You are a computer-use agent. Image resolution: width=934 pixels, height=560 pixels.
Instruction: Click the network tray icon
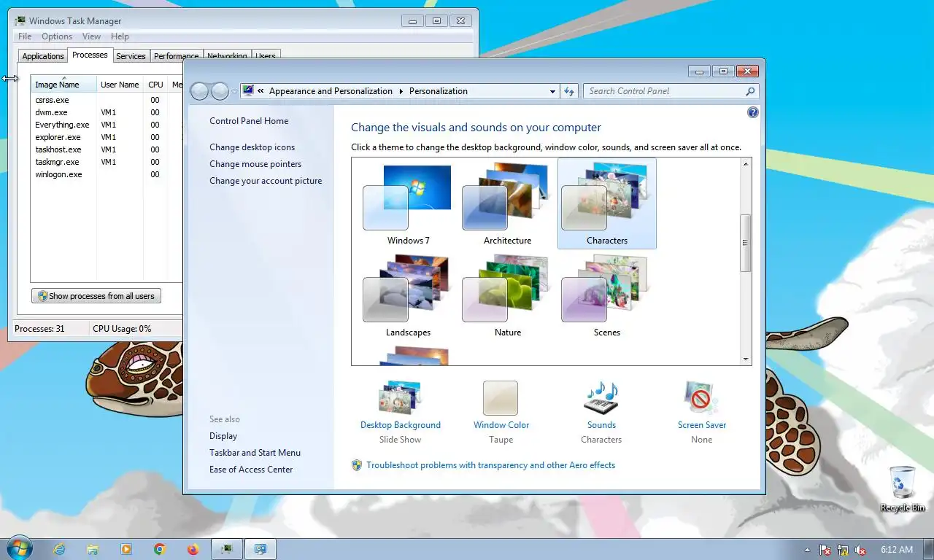pyautogui.click(x=843, y=550)
